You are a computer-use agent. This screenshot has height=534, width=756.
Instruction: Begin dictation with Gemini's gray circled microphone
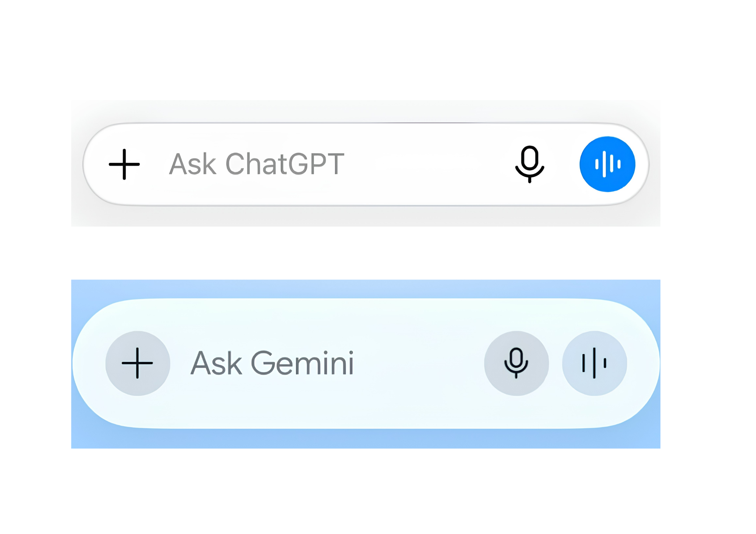click(516, 363)
